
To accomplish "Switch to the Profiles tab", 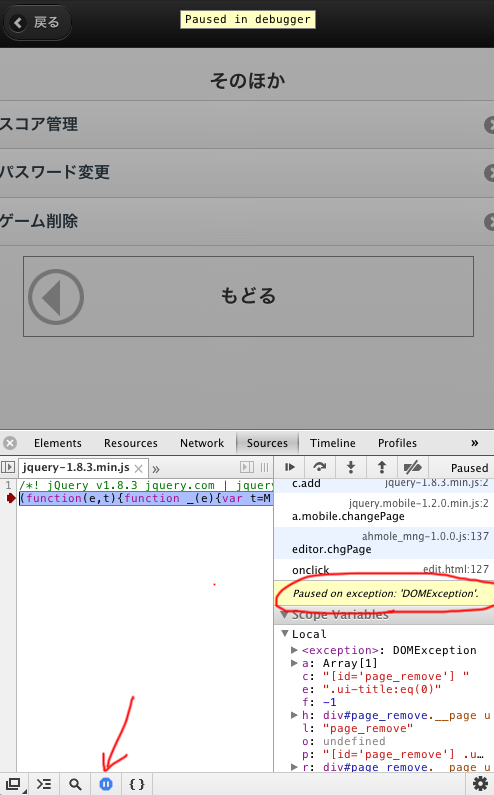I will (397, 443).
